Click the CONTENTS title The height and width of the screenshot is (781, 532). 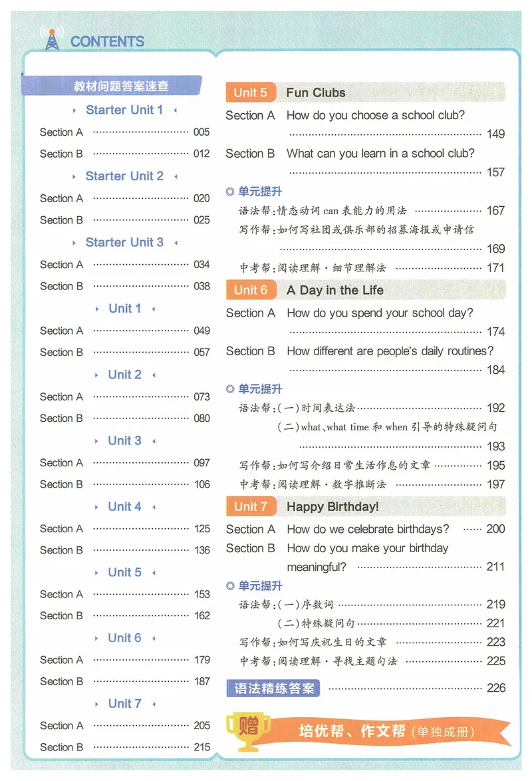[x=107, y=41]
